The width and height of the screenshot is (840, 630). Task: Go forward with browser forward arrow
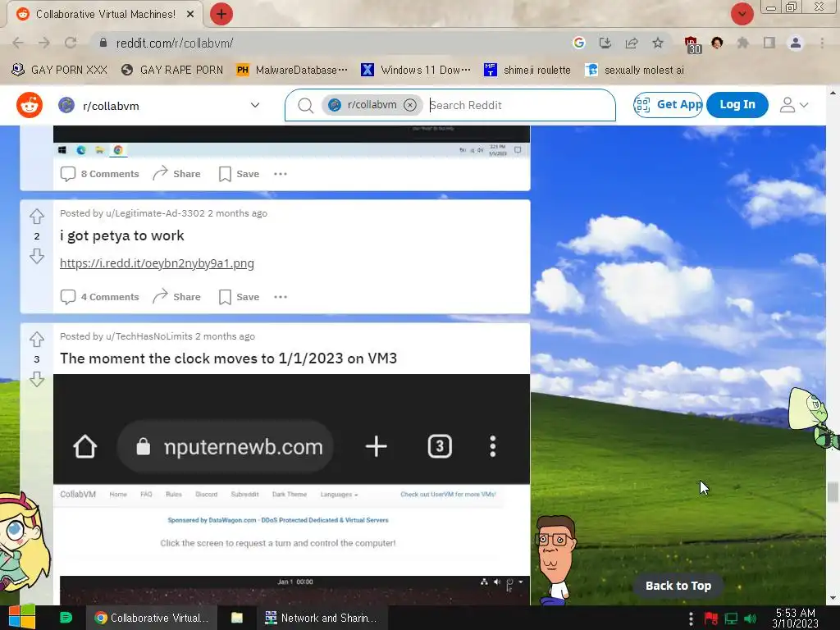tap(44, 43)
